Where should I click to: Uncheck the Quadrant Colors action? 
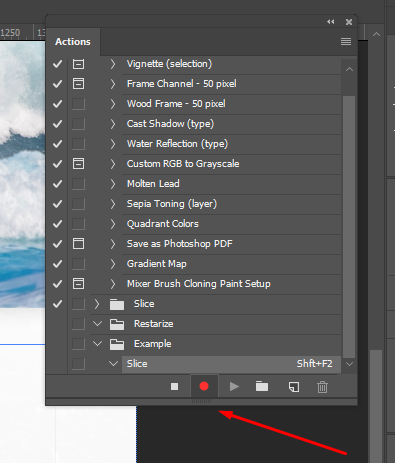pos(57,224)
